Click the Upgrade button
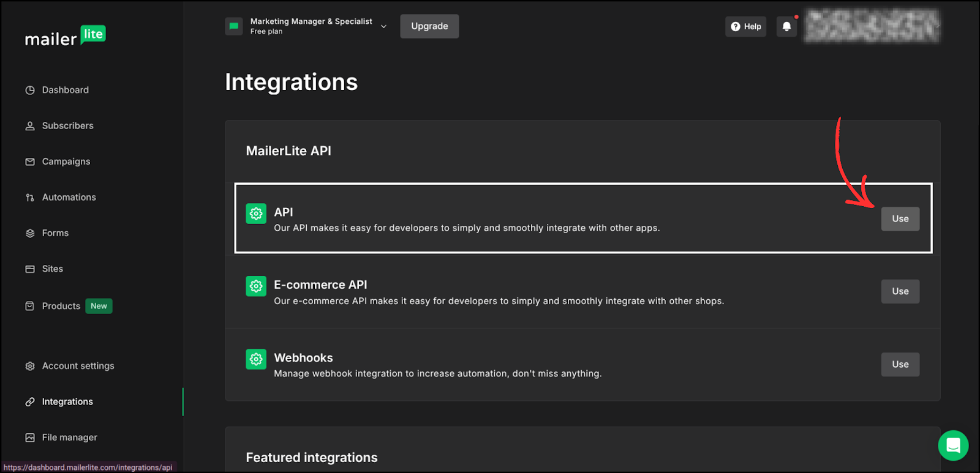Screen dimensions: 980x473 [x=429, y=26]
